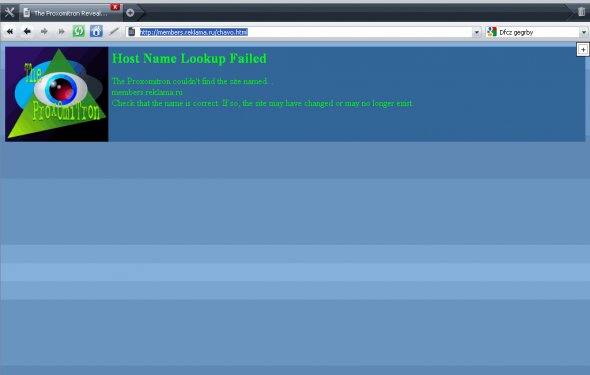
Task: Click the Proxomitron eye logo image
Action: coord(57,94)
